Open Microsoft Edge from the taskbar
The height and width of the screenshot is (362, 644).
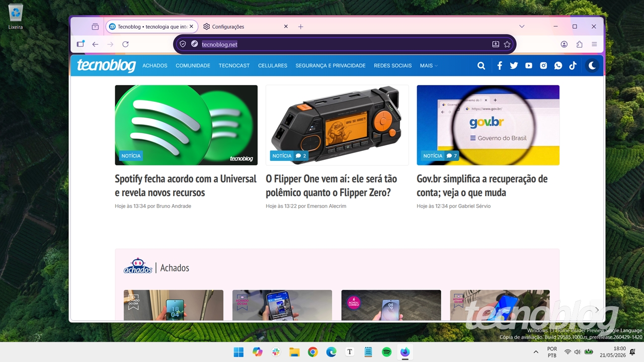(x=331, y=352)
